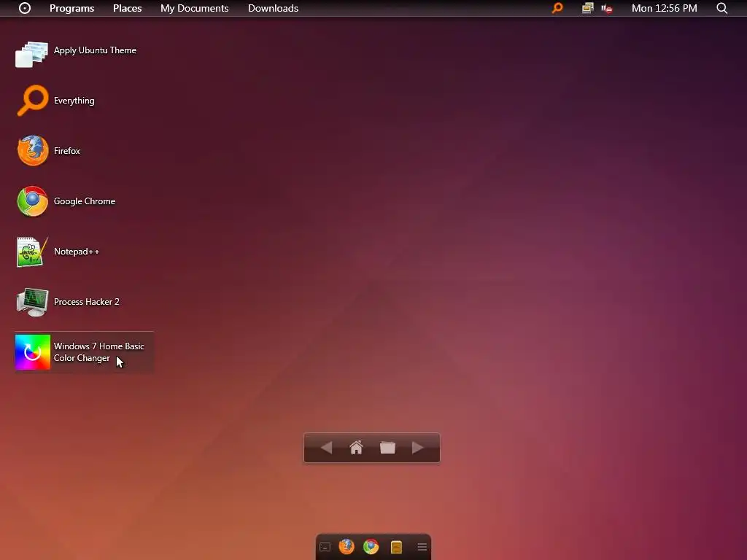Launch Firefox from the desktop icon
747x560 pixels.
32,150
